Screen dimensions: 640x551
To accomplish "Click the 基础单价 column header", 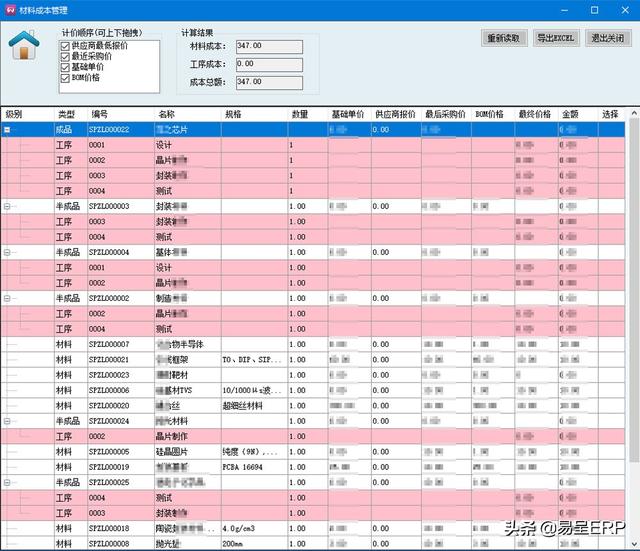I will tap(348, 114).
